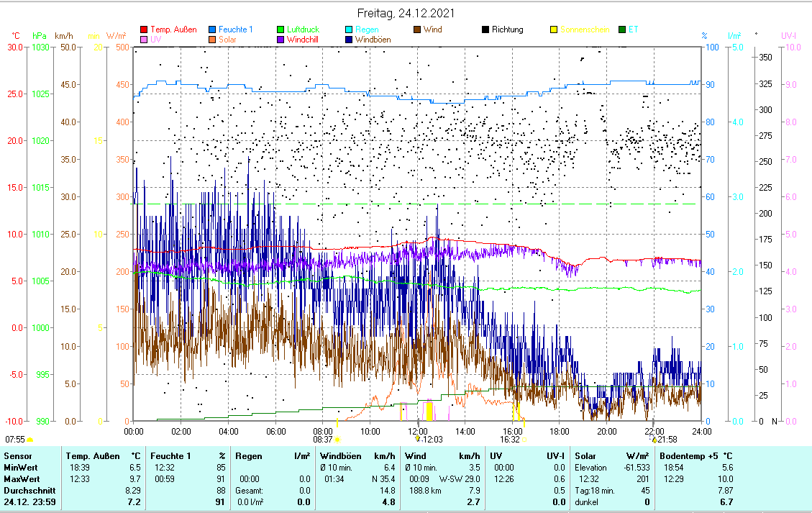The height and width of the screenshot is (513, 812).
Task: Click the orange Solar legend swatch
Action: (x=212, y=40)
